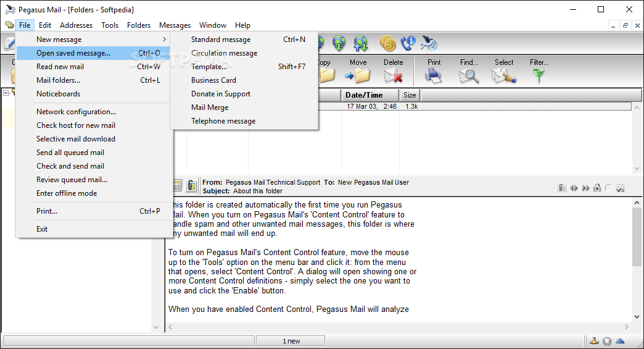The image size is (644, 349).
Task: Click the partially hidden Copy folder icon
Action: pyautogui.click(x=327, y=76)
